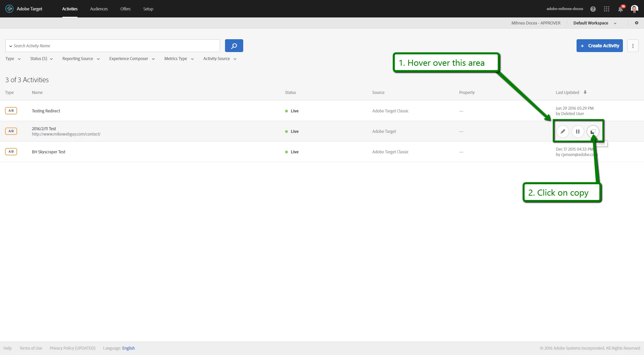This screenshot has width=644, height=355.
Task: Click the A/B badge for 2016/2/11 Test
Action: click(x=11, y=131)
